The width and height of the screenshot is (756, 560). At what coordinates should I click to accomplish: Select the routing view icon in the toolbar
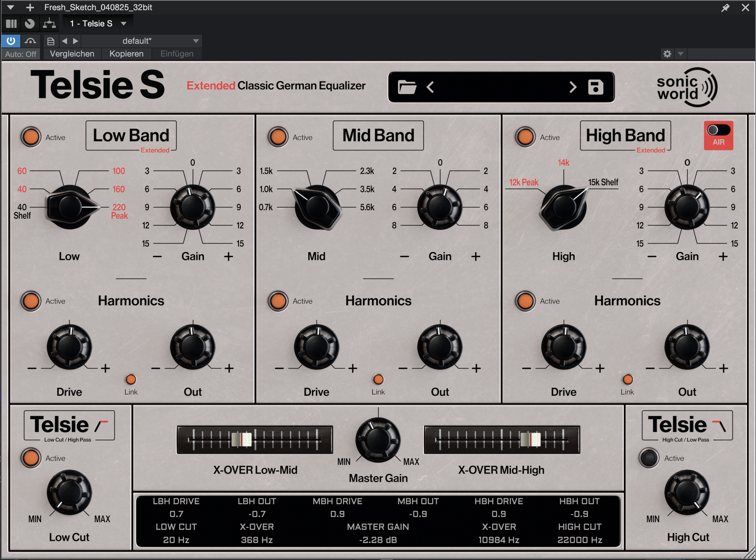coord(48,23)
